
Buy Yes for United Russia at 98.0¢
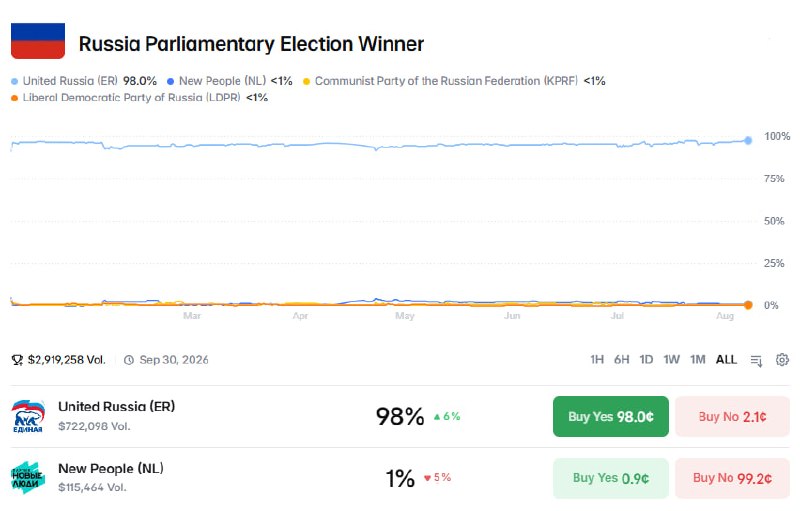[611, 417]
